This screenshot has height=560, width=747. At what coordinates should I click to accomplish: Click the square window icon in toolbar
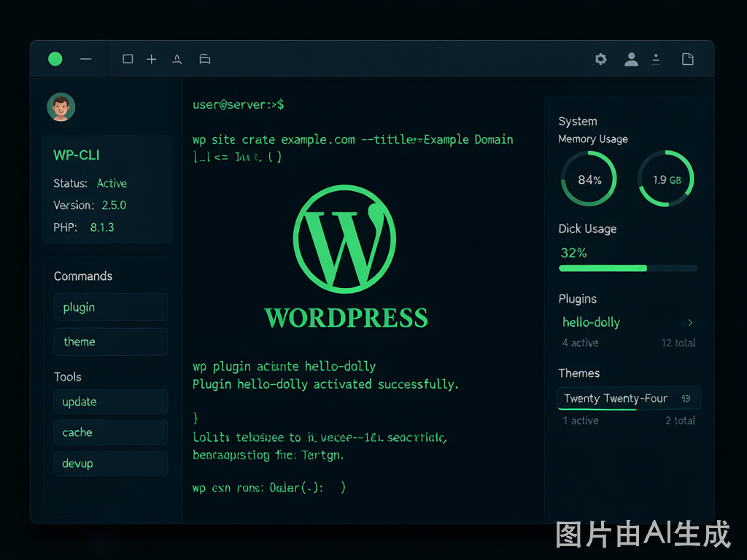pyautogui.click(x=128, y=59)
